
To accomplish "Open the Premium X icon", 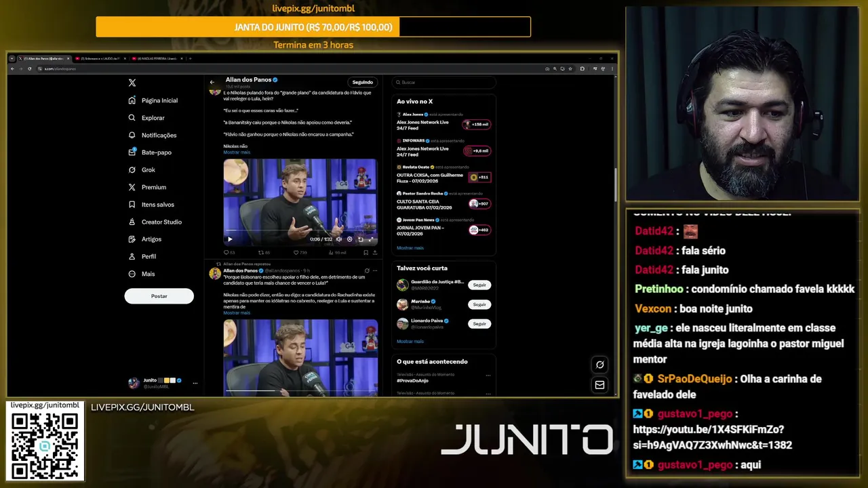I will [x=132, y=187].
